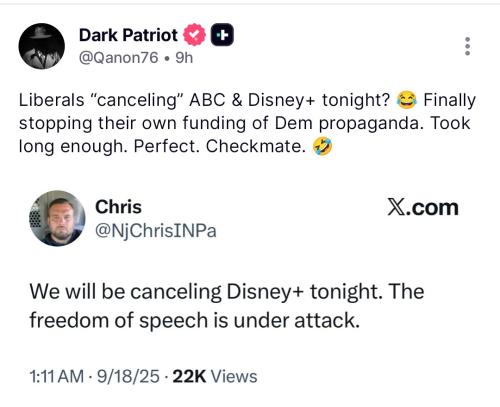The image size is (500, 407).
Task: Click the word Checkmate in the post
Action: pyautogui.click(x=255, y=146)
